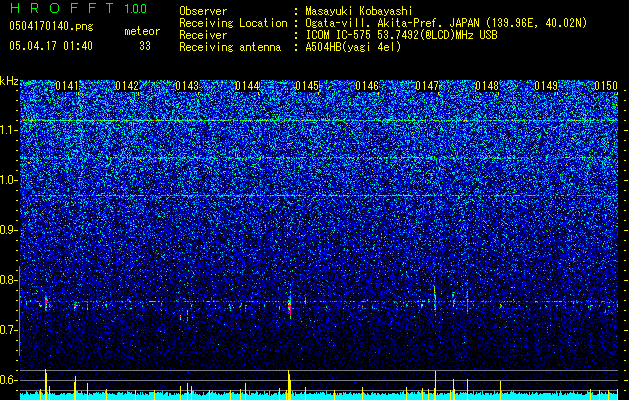
Task: Click the strong meteor echo just before 0145
Action: click(x=290, y=307)
